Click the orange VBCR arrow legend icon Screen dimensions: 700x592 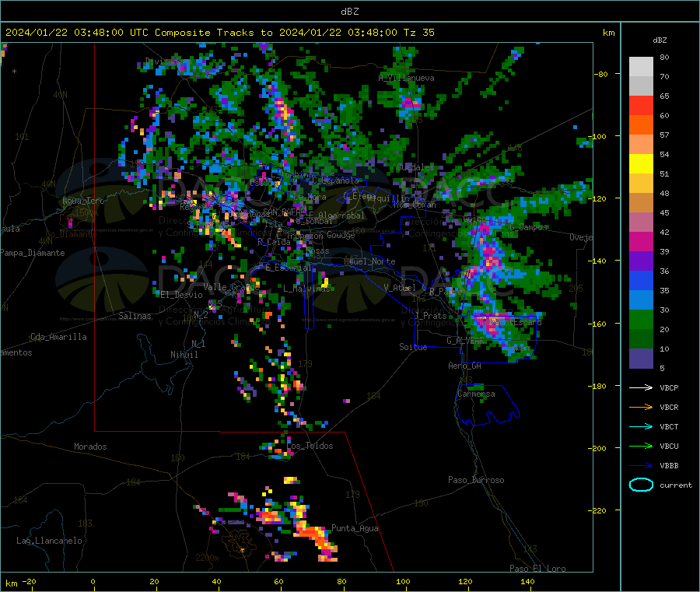point(641,407)
